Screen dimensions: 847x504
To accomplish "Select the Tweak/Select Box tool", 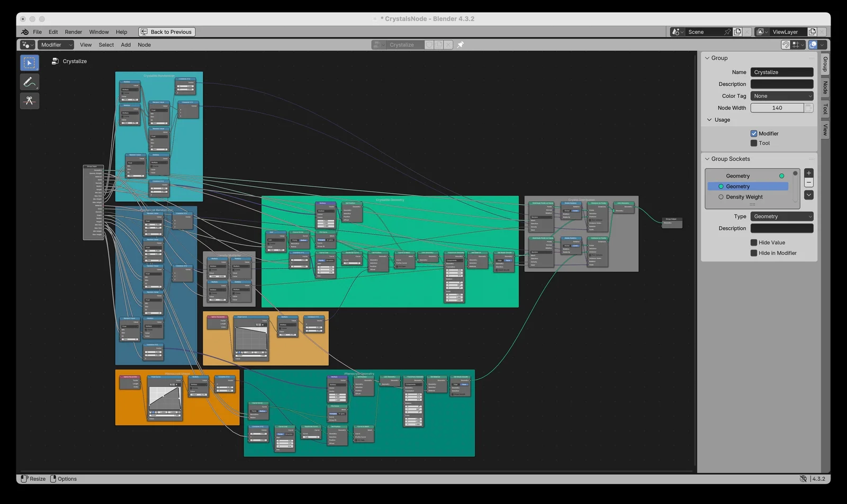I will coord(29,62).
